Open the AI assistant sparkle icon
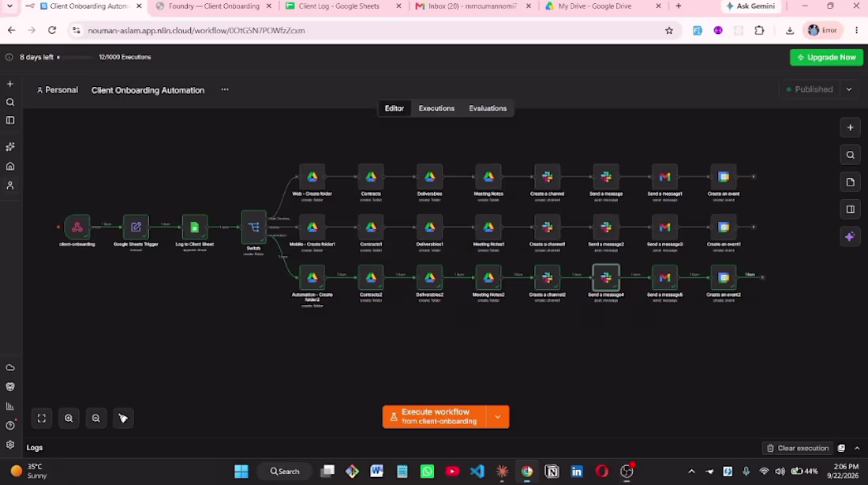 pos(851,237)
